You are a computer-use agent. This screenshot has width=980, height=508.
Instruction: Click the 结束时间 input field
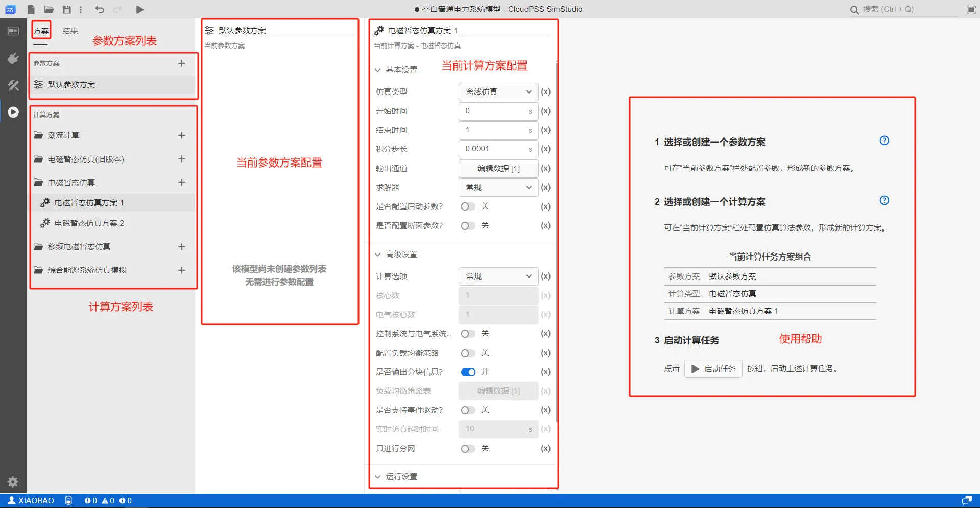498,130
